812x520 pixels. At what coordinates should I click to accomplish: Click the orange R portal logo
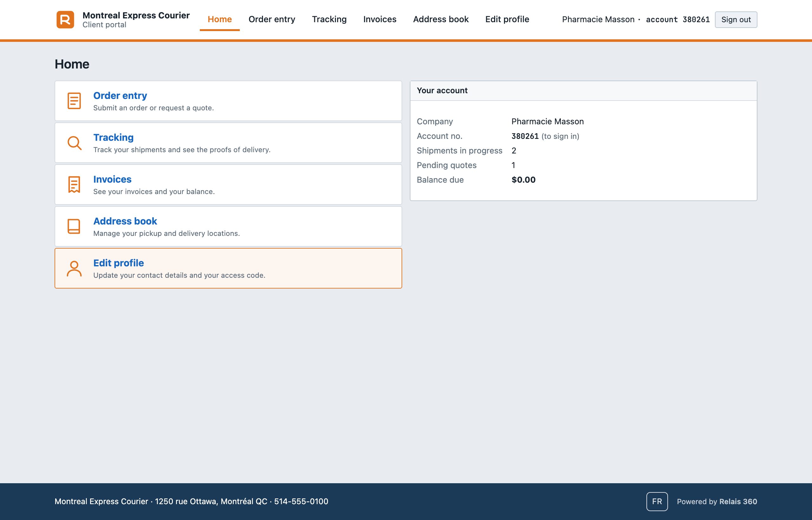coord(65,20)
